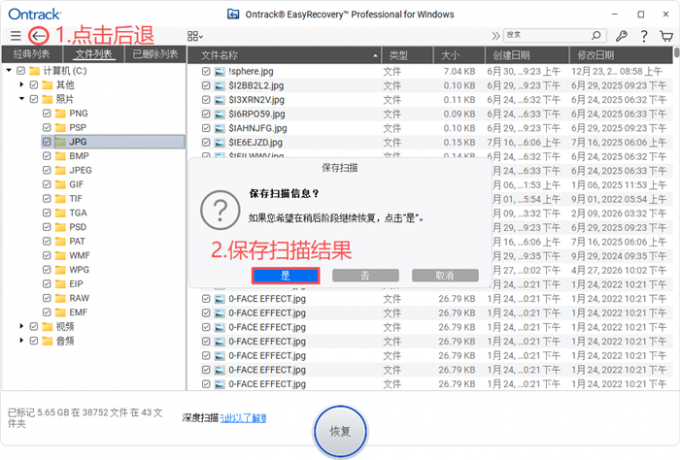The width and height of the screenshot is (680, 460).
Task: Select the EIP folder icon
Action: (x=60, y=284)
